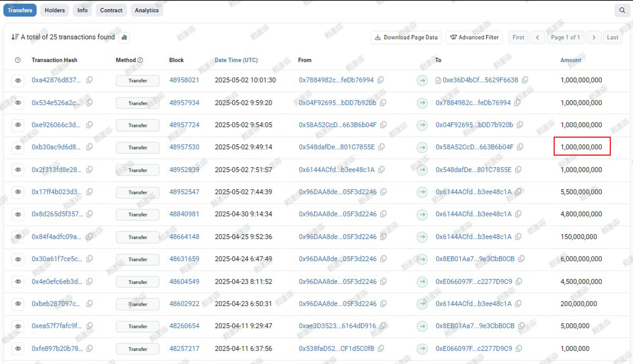Screen dimensions: 633x364
Task: Open block 48958021 link
Action: tap(184, 80)
